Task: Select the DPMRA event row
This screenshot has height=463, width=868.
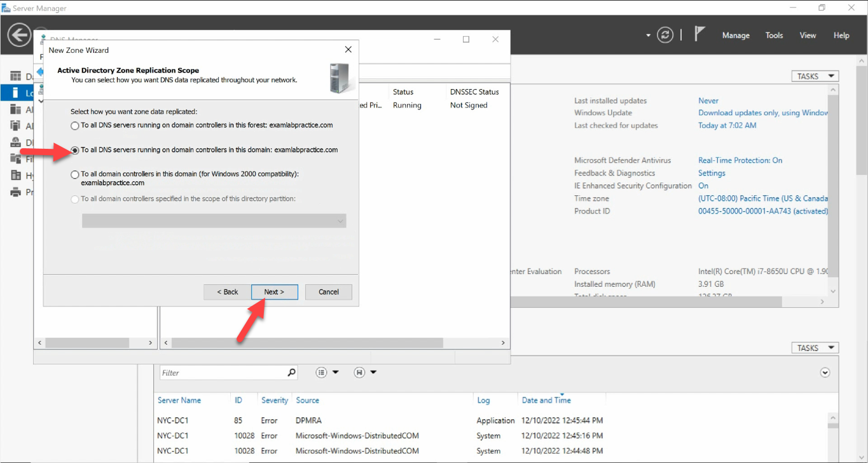Action: click(490, 420)
